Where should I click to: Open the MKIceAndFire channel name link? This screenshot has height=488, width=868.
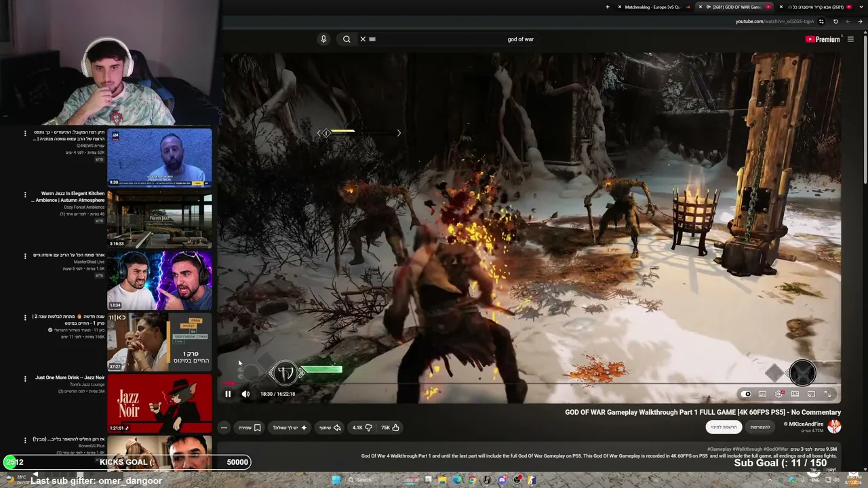coord(806,424)
